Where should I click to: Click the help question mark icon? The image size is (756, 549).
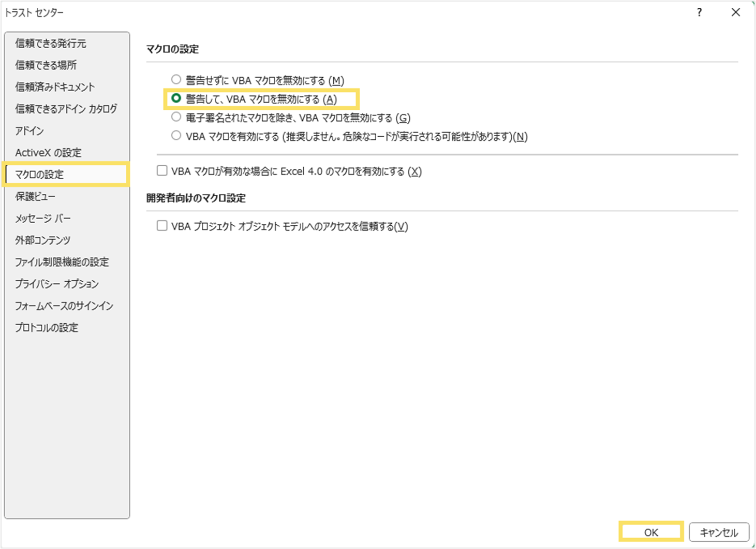699,12
